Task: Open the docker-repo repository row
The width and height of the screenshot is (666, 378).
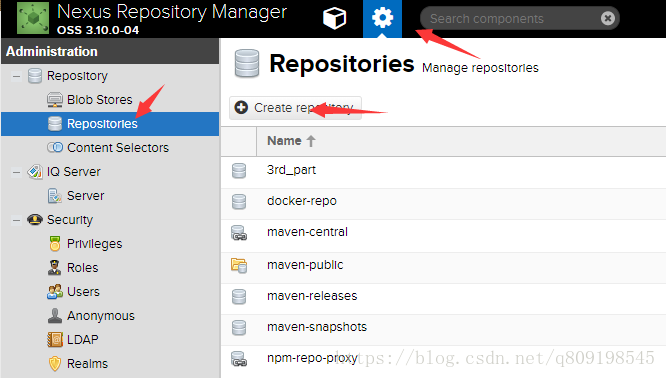Action: (x=443, y=204)
